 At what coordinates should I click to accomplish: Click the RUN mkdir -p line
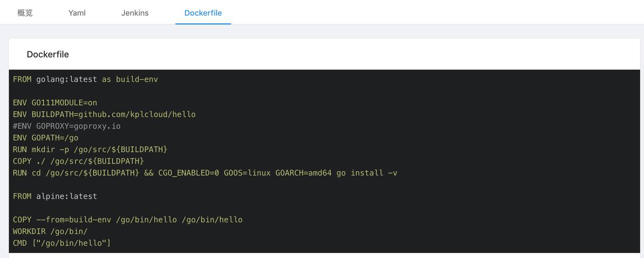pos(90,150)
